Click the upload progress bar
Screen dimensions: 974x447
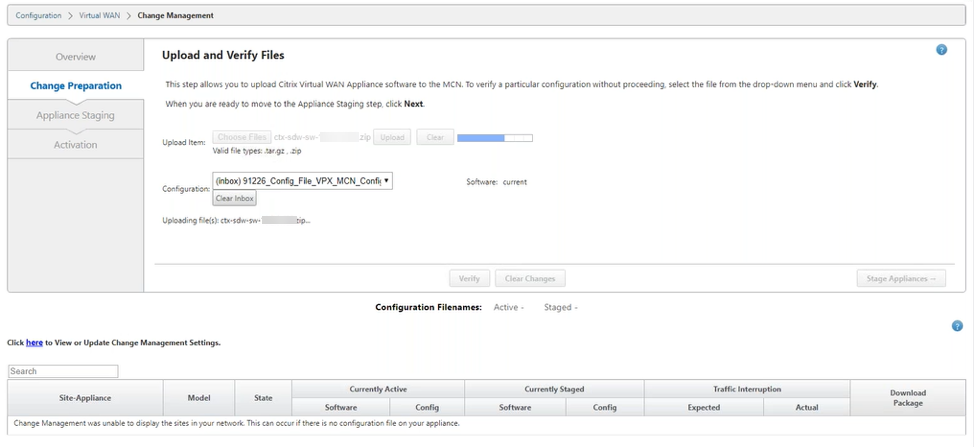click(494, 137)
